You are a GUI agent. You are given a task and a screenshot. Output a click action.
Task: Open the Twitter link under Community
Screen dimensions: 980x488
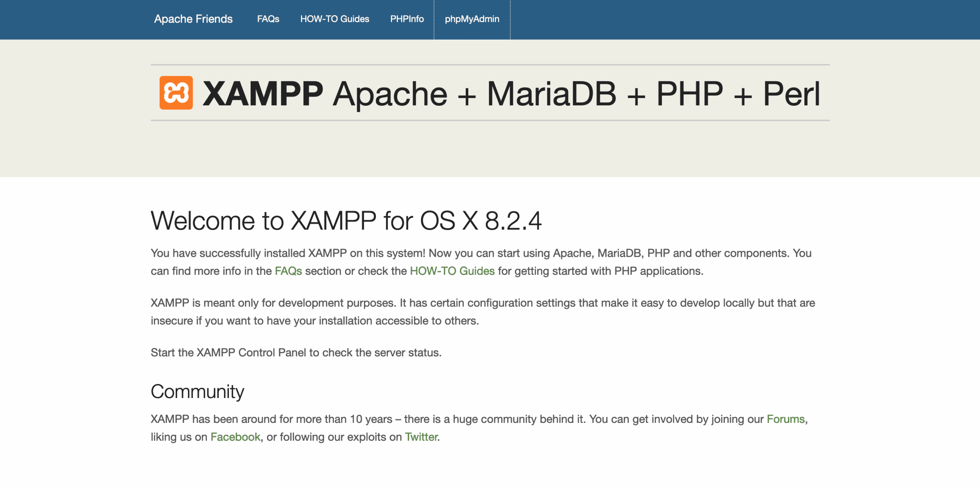click(x=421, y=437)
